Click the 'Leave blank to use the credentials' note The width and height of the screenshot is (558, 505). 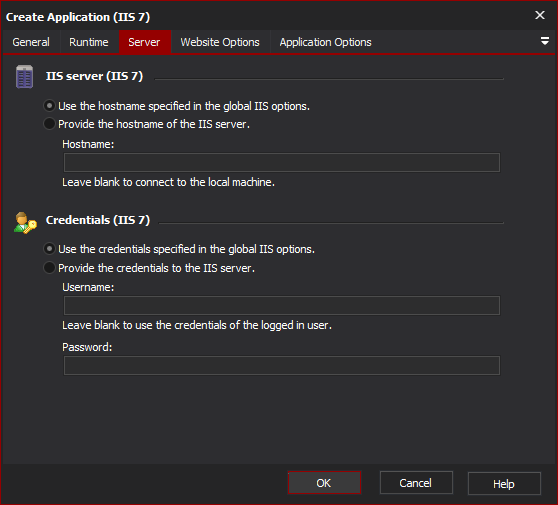coord(197,325)
